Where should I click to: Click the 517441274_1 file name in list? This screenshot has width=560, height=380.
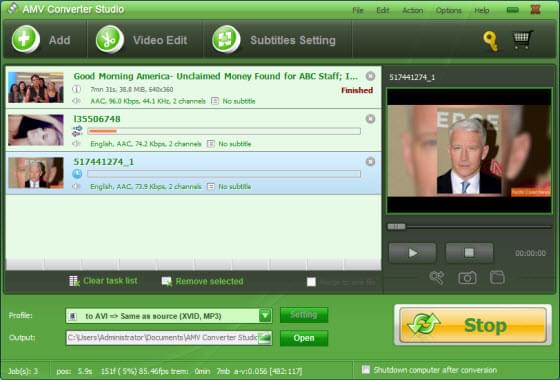click(x=104, y=162)
